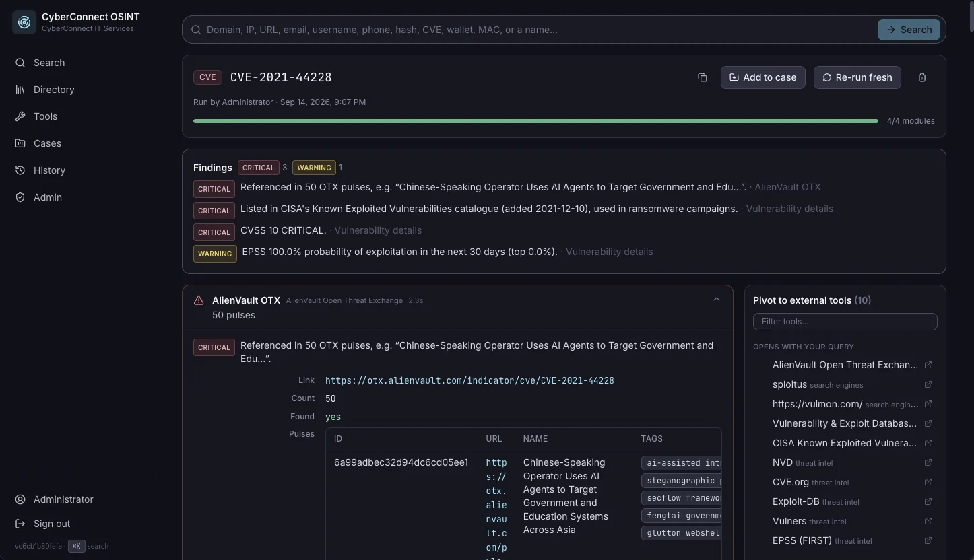This screenshot has width=974, height=560.
Task: Copy the CVE-2021-44228 query with copy icon
Action: 703,77
